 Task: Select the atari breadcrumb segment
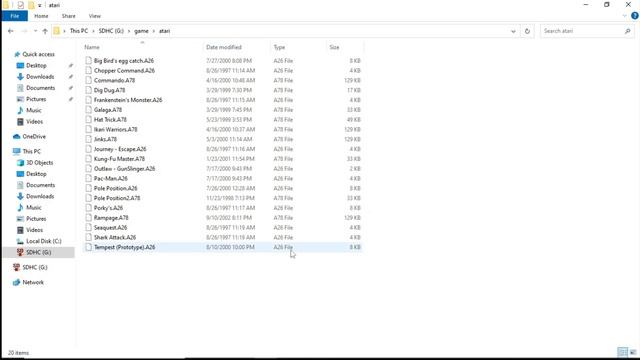pos(164,31)
